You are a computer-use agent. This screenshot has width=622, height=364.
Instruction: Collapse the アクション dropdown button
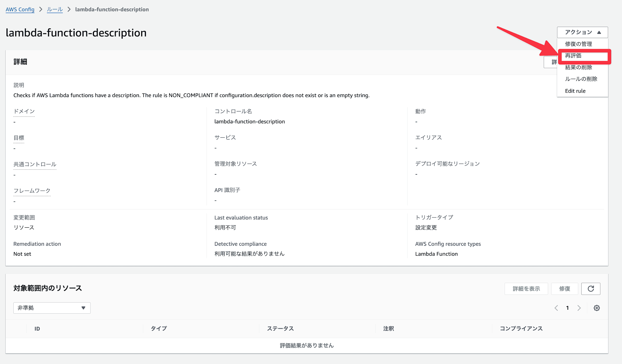582,32
